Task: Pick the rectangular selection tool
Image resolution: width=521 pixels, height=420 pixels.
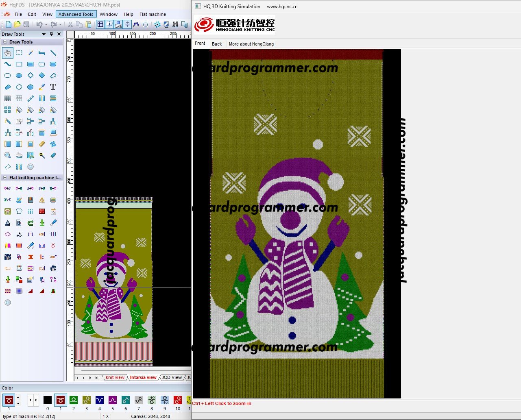Action: [x=19, y=53]
